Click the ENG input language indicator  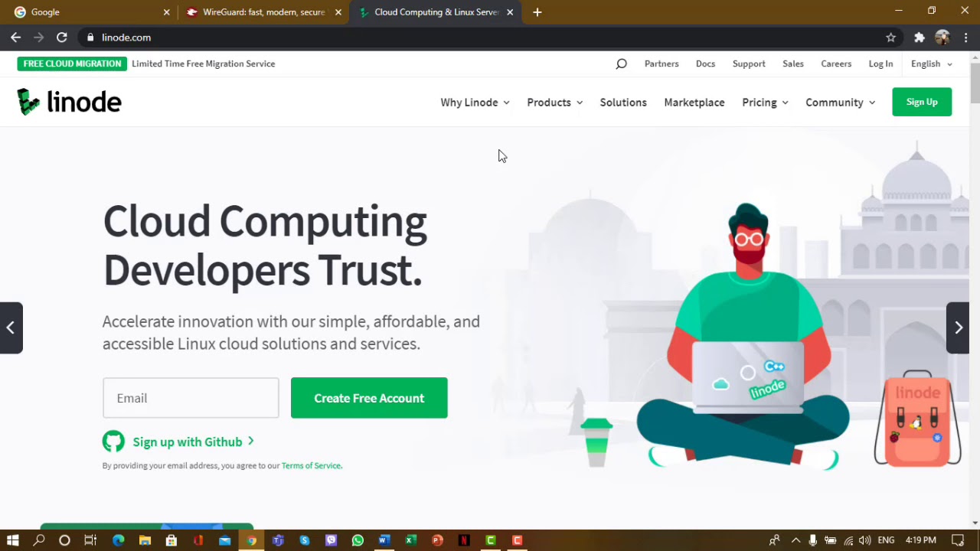pyautogui.click(x=886, y=540)
